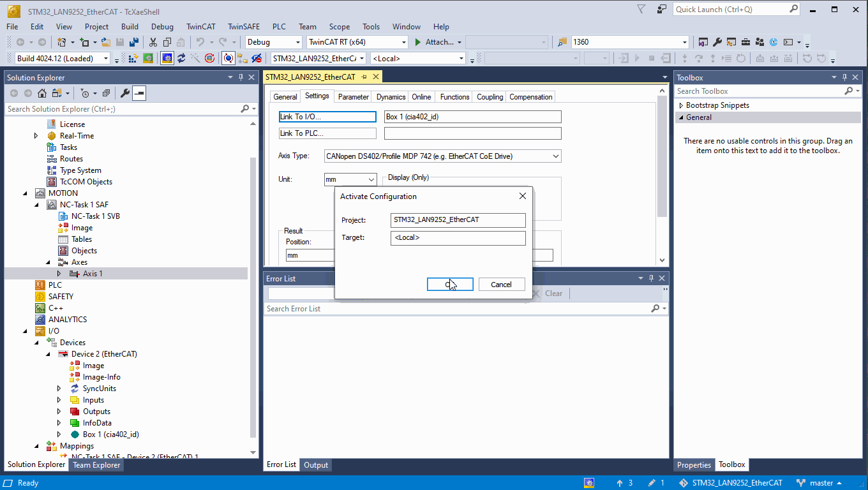The height and width of the screenshot is (490, 868).
Task: Switch to the Team Explorer tab
Action: pos(96,465)
